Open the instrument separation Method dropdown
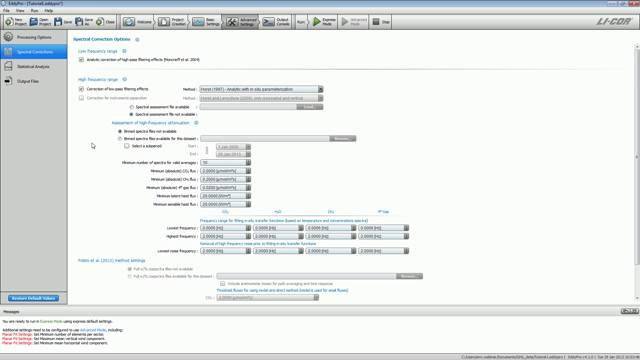This screenshot has width=640, height=360. (x=261, y=98)
